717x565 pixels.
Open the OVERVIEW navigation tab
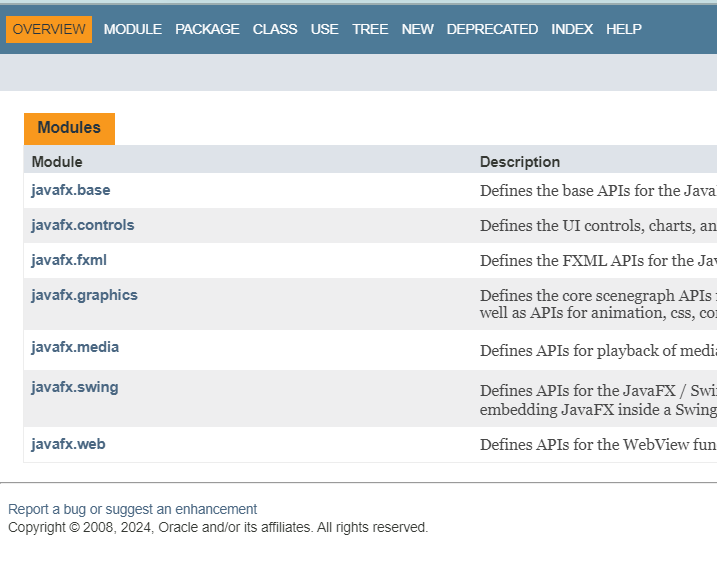(49, 29)
